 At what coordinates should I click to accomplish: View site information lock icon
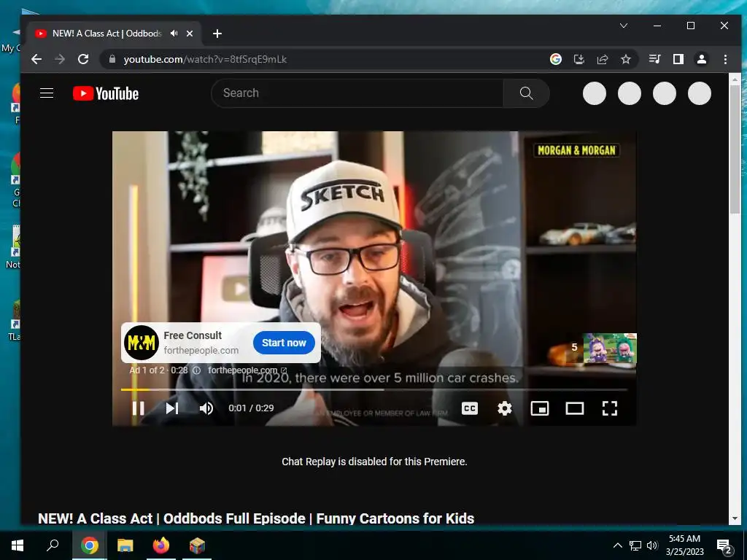pos(112,59)
